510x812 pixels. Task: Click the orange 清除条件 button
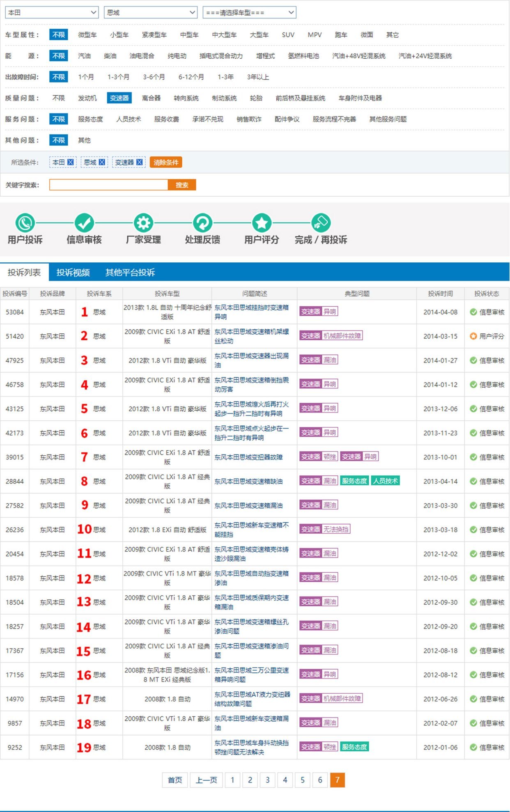tap(166, 163)
